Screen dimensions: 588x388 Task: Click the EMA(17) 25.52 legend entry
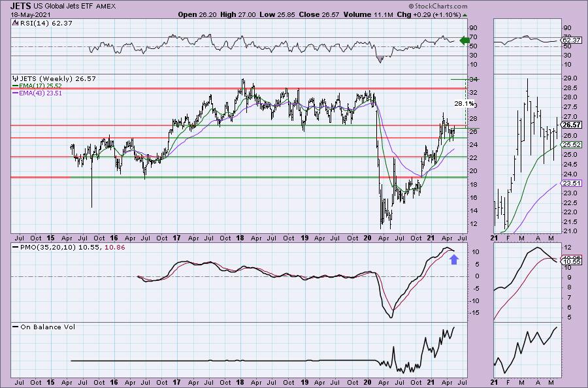37,86
